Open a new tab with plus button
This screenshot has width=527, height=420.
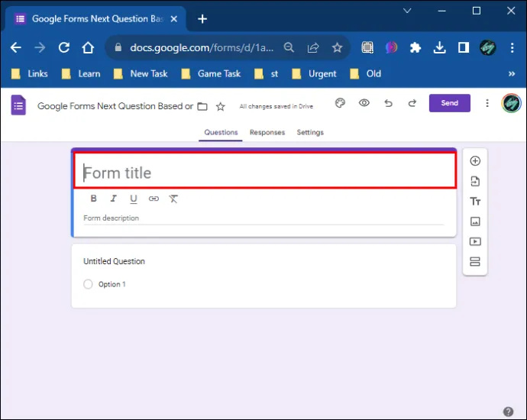202,19
